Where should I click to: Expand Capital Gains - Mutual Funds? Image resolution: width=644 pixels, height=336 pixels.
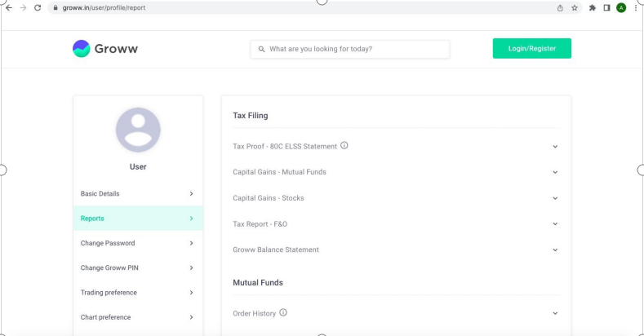tap(396, 172)
